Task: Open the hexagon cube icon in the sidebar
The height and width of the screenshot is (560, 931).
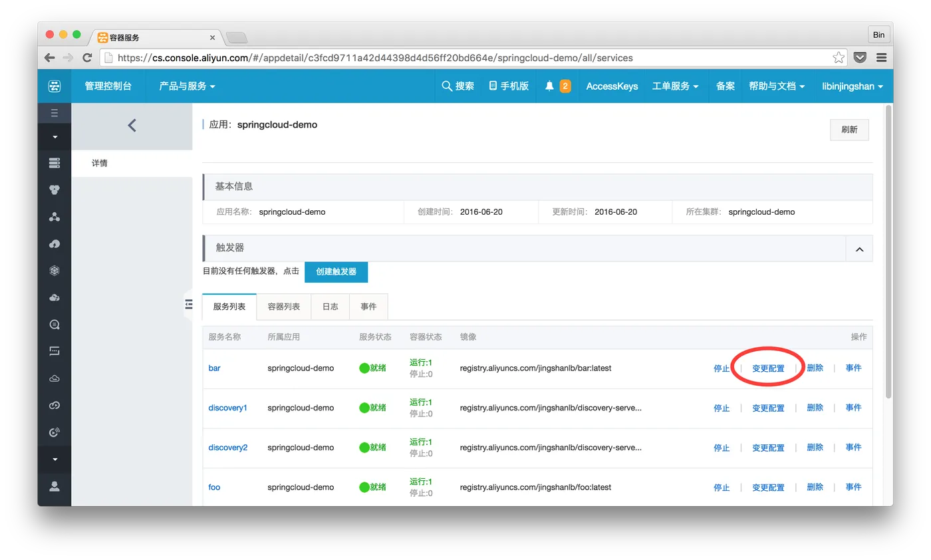Action: tap(55, 271)
